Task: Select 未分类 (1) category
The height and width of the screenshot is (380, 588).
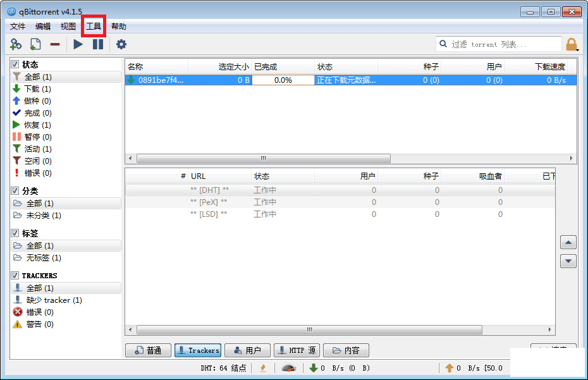Action: pyautogui.click(x=66, y=216)
